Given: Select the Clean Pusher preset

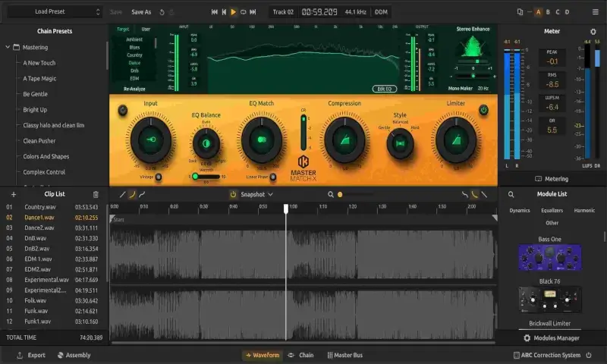Looking at the screenshot, I should (39, 141).
